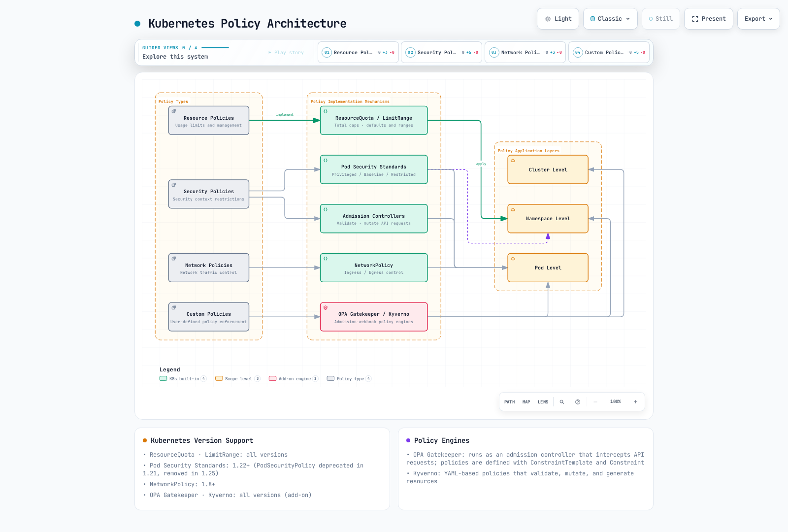Click the 100% zoom level readout
This screenshot has width=788, height=532.
(615, 402)
